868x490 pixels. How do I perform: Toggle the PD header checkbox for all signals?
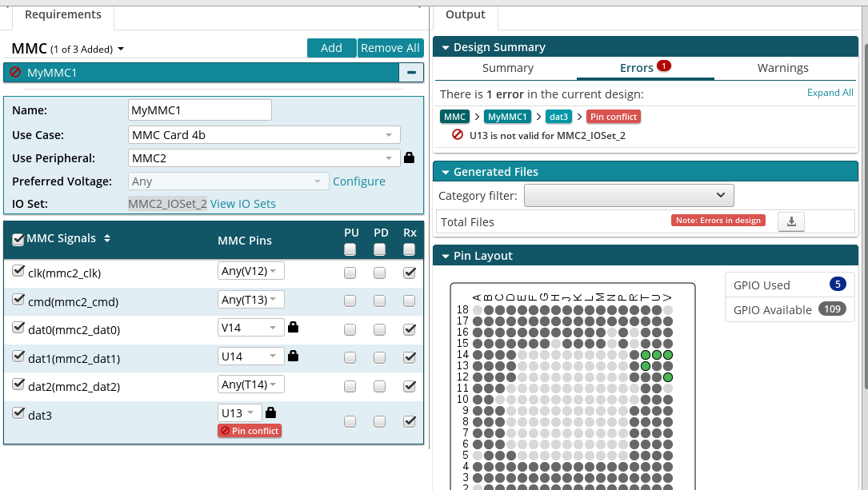[379, 250]
